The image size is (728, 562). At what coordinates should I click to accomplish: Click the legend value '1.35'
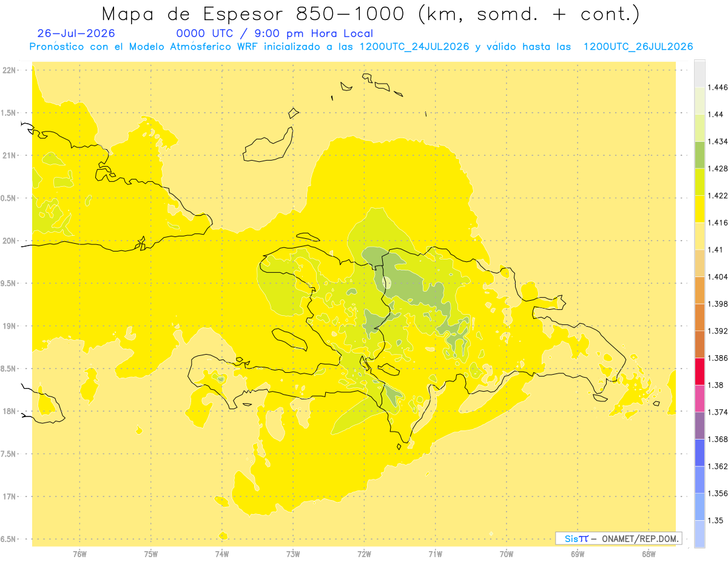715,520
